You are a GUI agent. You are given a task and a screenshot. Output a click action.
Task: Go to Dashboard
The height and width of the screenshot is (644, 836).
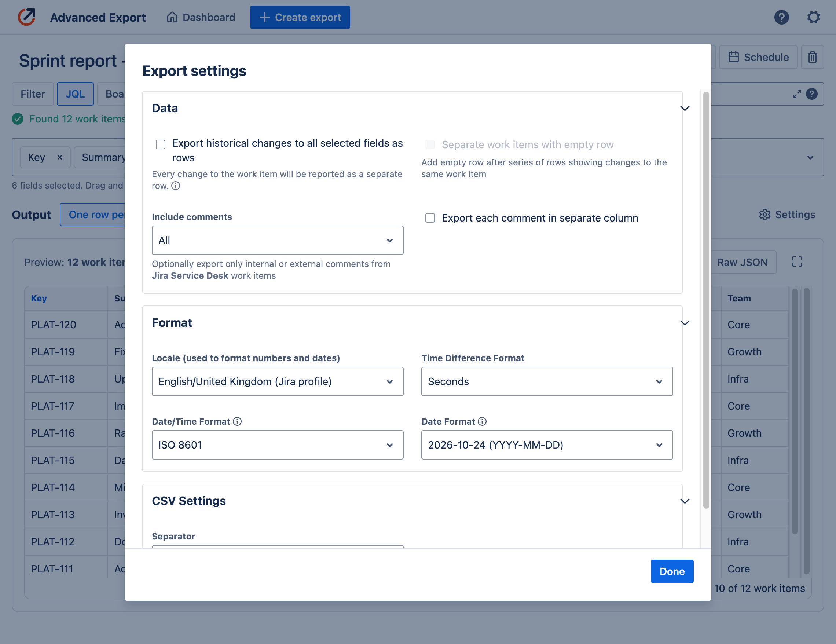201,18
